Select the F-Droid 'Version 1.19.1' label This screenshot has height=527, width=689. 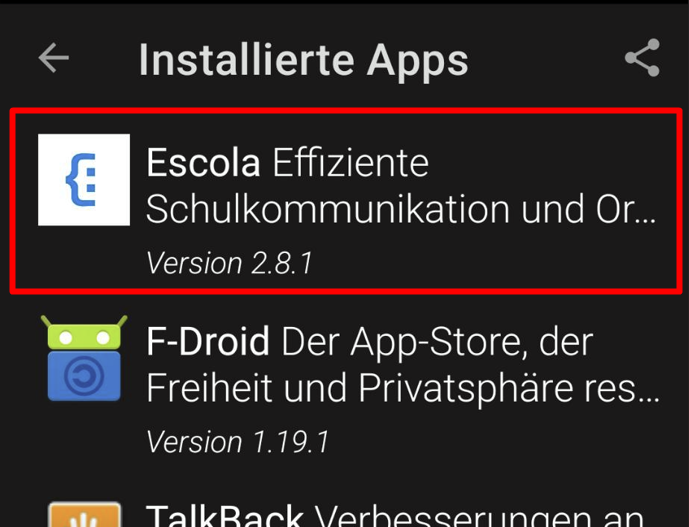(x=237, y=442)
